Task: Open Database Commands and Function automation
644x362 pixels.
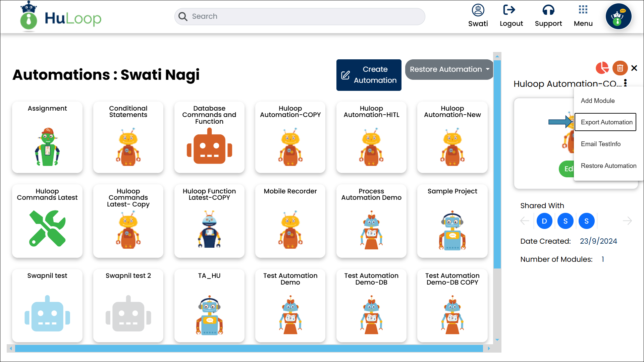Action: 209,137
